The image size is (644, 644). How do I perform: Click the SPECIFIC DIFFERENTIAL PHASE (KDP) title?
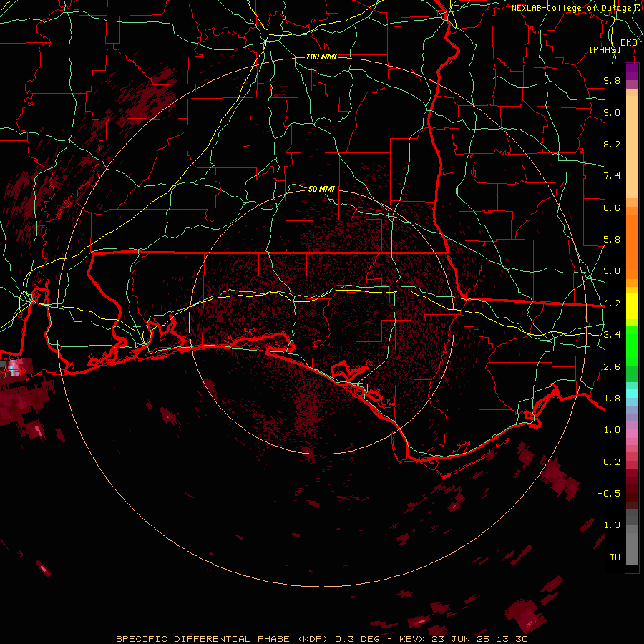tap(220, 639)
